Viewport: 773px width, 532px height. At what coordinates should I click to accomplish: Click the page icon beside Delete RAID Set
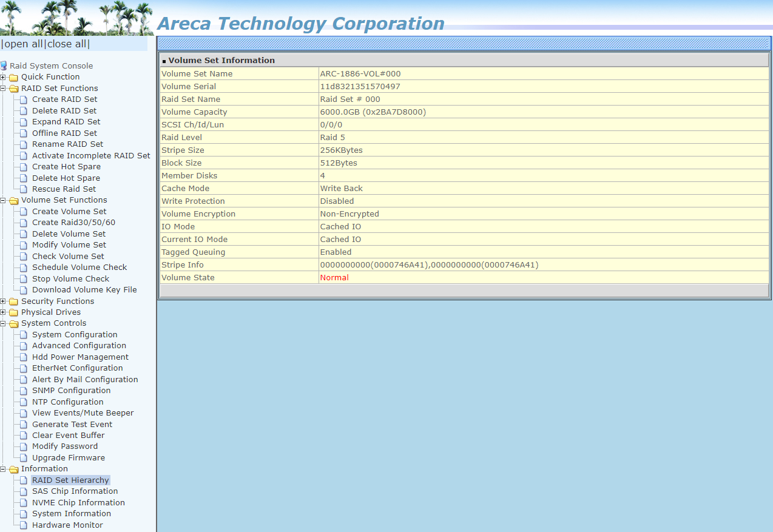point(24,111)
